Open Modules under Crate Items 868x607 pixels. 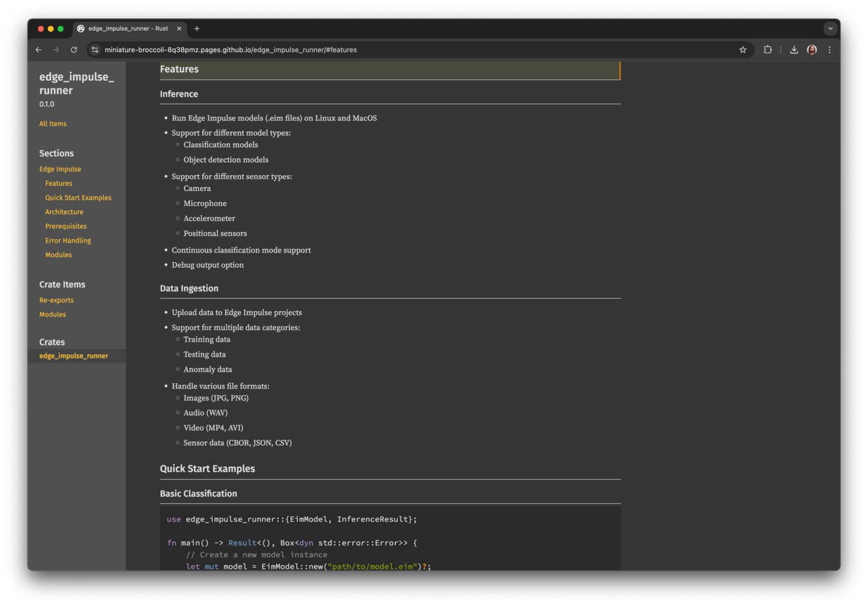point(53,314)
